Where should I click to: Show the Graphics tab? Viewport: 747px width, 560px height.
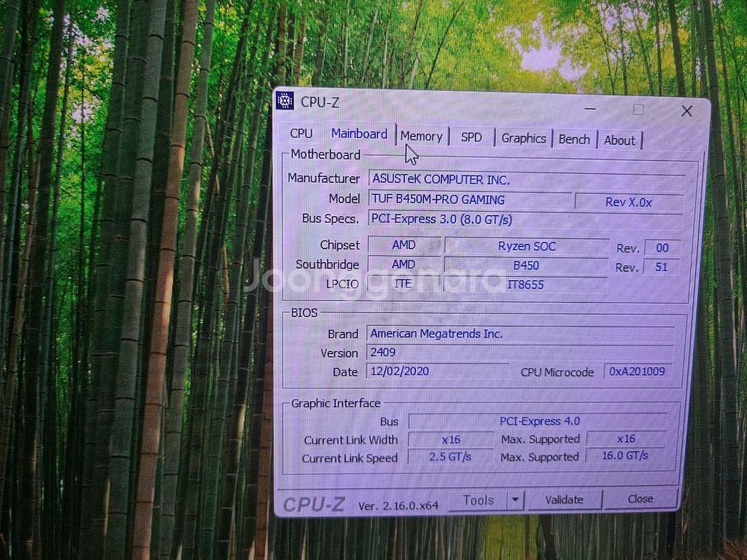coord(524,139)
